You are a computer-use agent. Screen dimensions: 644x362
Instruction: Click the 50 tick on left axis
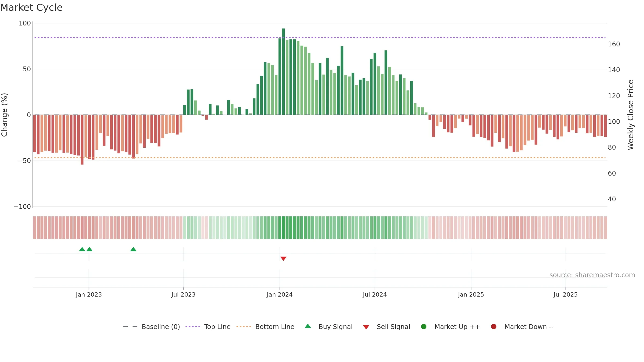pyautogui.click(x=27, y=69)
